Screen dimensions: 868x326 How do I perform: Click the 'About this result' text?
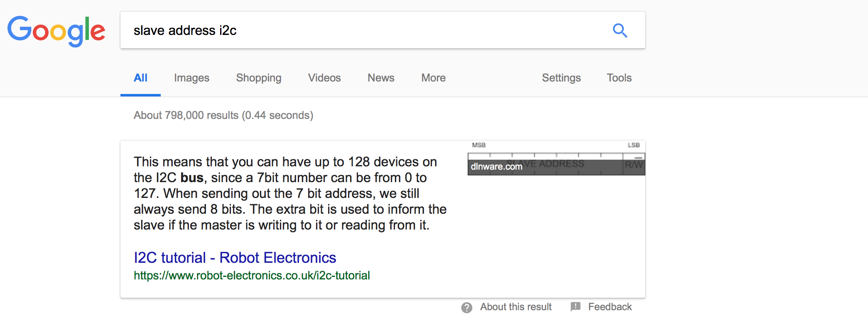pyautogui.click(x=516, y=307)
